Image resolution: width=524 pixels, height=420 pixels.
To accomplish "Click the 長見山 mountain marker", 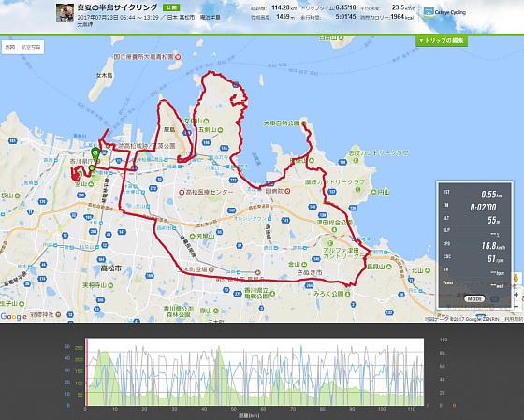I will point(388,267).
